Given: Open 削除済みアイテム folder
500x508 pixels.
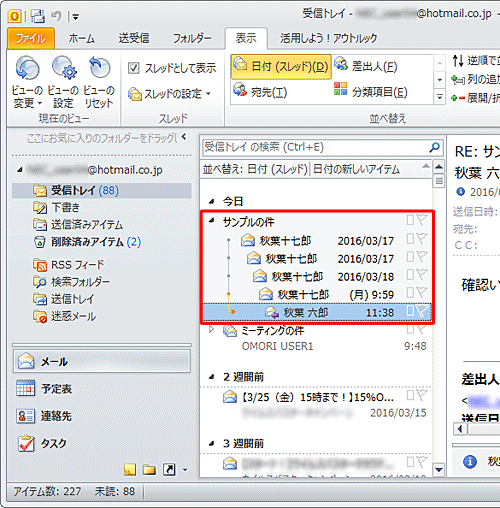Looking at the screenshot, I should pyautogui.click(x=87, y=242).
